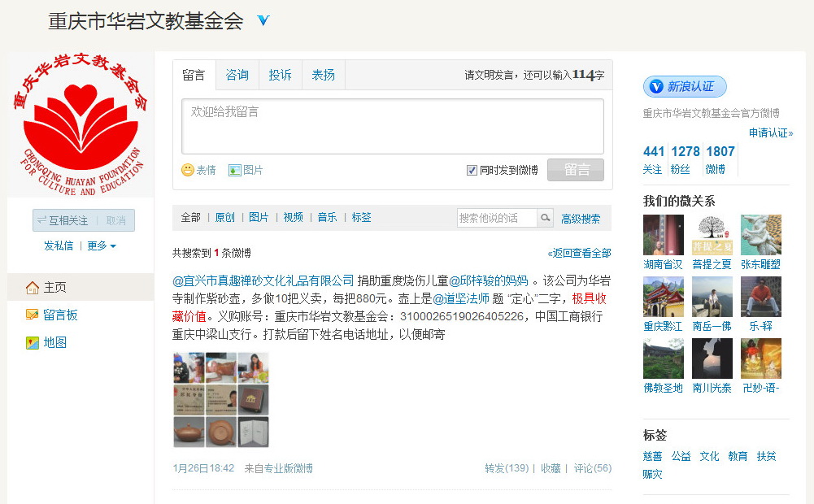Focus the 搜索他说的话 search field
814x504 pixels.
pyautogui.click(x=497, y=218)
